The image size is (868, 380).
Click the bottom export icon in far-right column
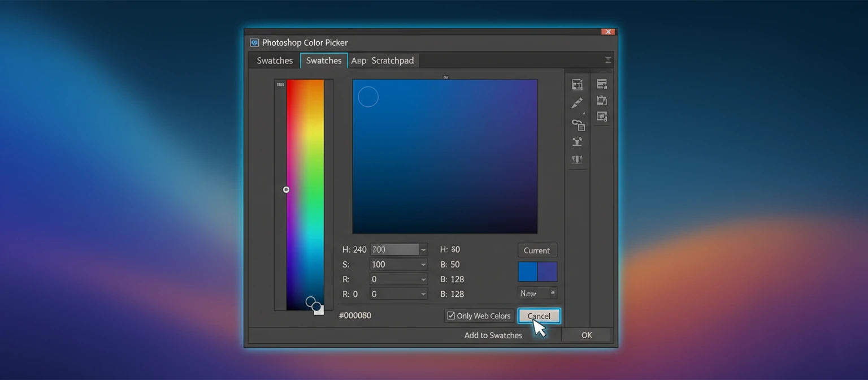point(601,117)
